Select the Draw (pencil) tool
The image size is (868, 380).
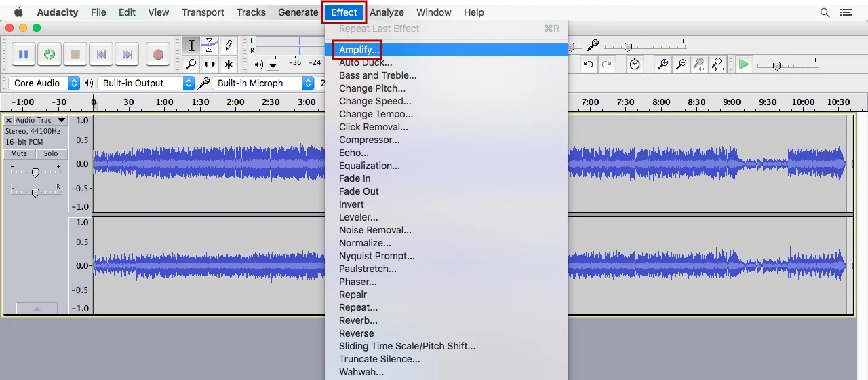coord(229,45)
